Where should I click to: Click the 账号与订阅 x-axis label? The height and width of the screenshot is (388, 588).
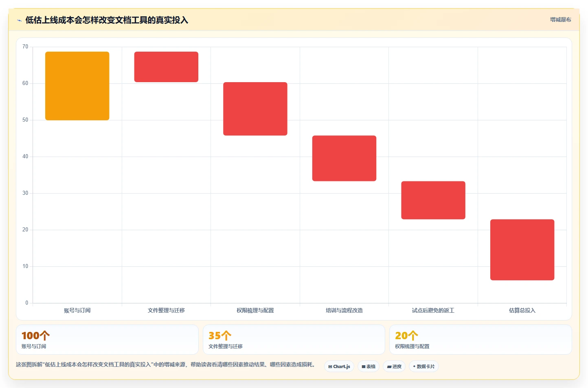click(x=77, y=310)
